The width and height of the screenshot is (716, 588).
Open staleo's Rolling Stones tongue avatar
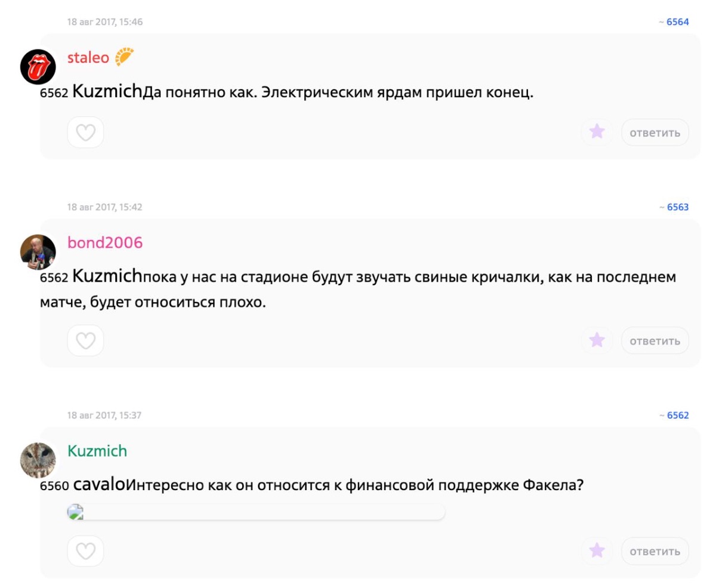click(38, 66)
